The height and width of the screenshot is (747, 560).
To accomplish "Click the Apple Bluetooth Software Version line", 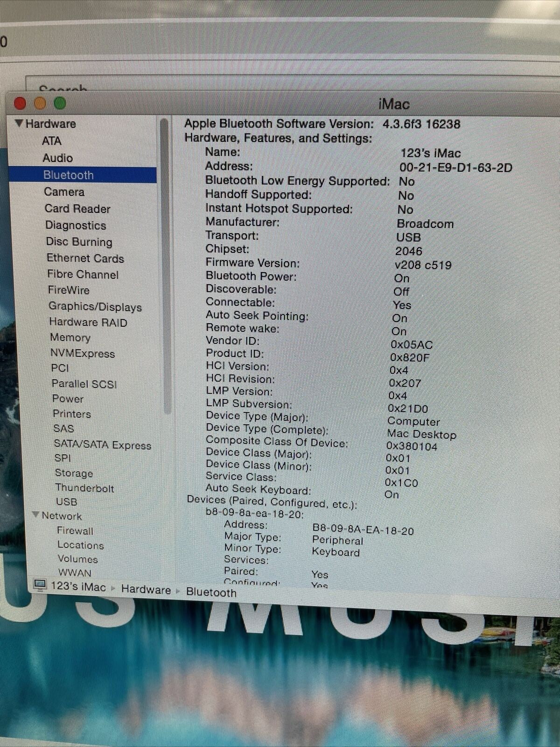I will tap(322, 124).
